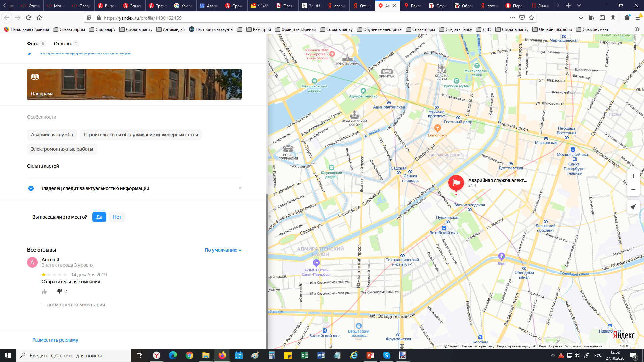Open Firefox downloads arrow icon
This screenshot has width=644, height=362.
point(581,18)
